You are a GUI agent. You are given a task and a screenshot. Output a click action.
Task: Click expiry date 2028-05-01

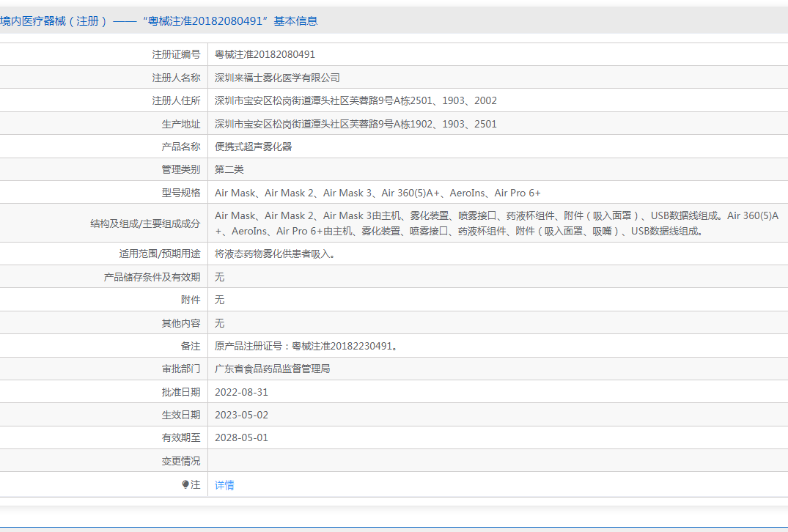click(241, 437)
